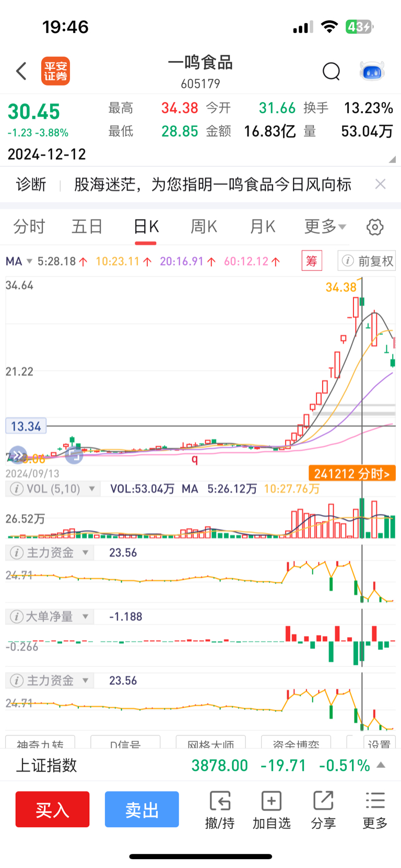Close the 诊断 banner with X
This screenshot has width=401, height=868.
381,184
